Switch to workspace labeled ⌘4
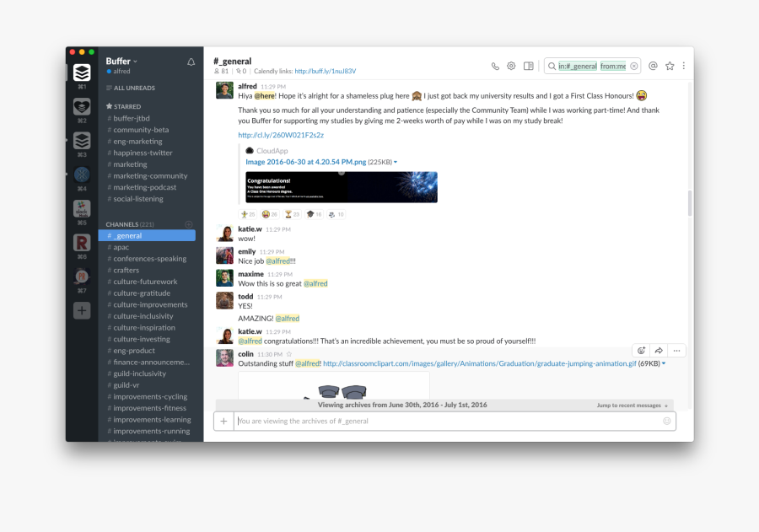This screenshot has width=759, height=532. (x=82, y=175)
